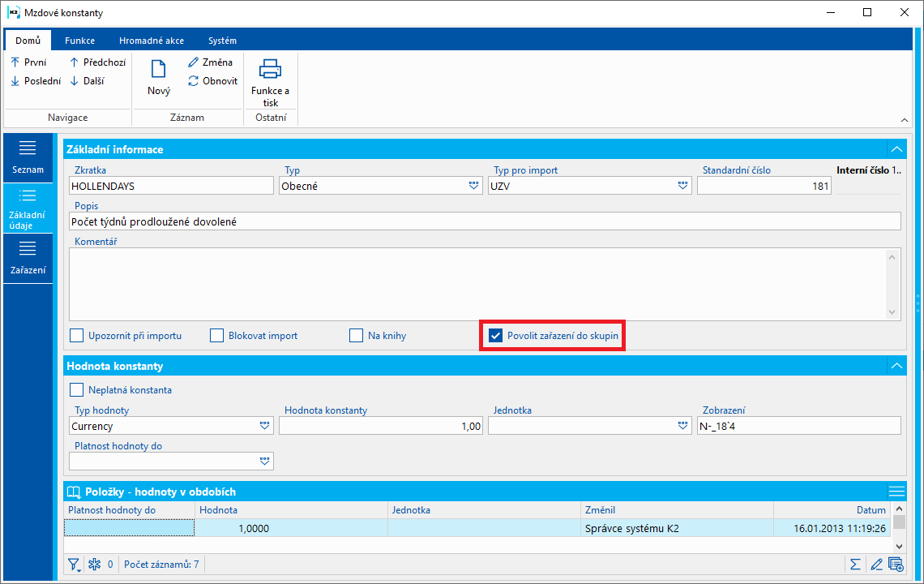Viewport: 924px width, 584px height.
Task: Click the snowflake freeze icon
Action: click(x=94, y=565)
